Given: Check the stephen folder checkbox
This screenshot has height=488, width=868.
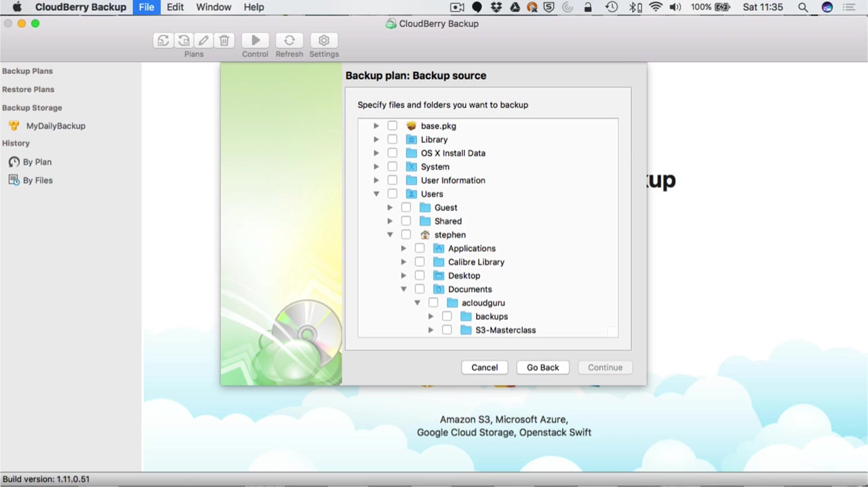Looking at the screenshot, I should point(406,235).
